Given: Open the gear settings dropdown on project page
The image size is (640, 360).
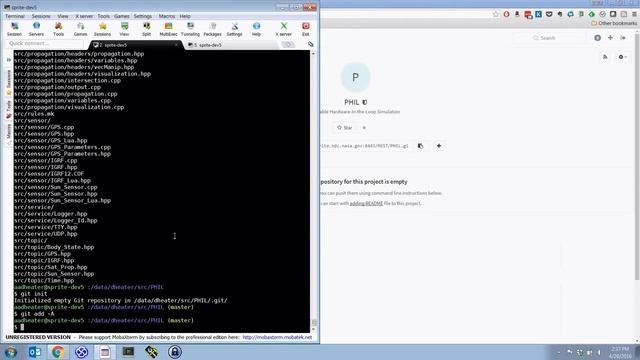Looking at the screenshot, I should (x=622, y=57).
